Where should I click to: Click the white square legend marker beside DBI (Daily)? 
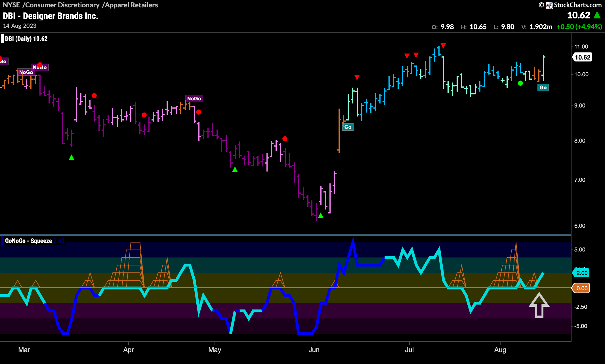point(3,39)
